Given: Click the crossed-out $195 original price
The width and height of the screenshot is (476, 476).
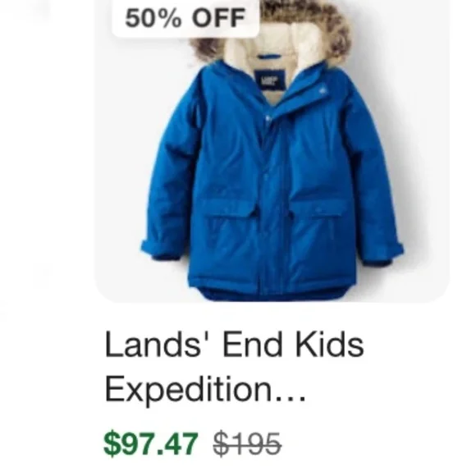Looking at the screenshot, I should point(247,443).
